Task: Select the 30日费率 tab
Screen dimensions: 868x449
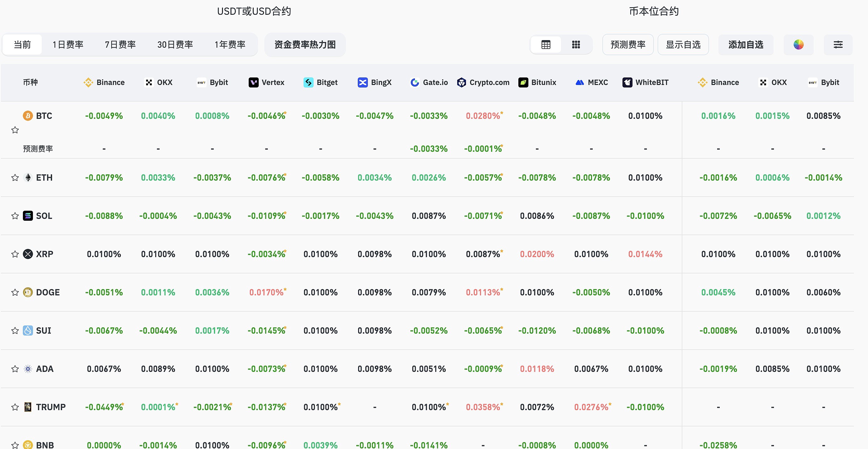Action: (175, 45)
